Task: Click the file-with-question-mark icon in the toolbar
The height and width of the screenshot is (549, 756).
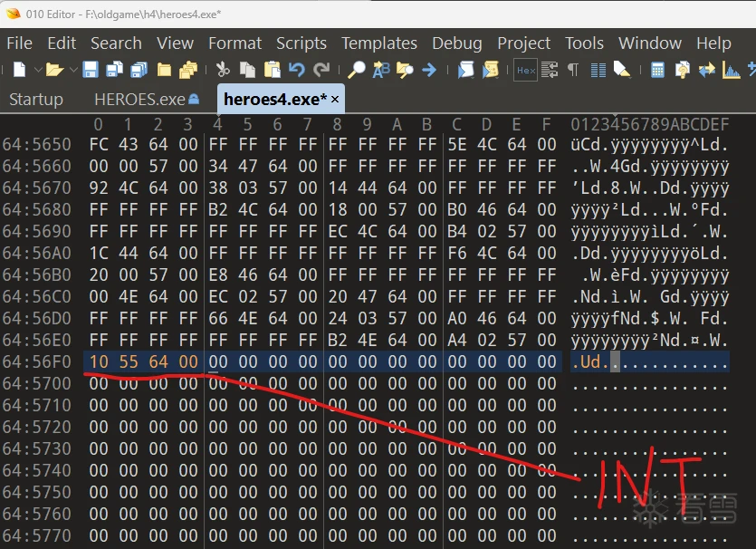Action: click(683, 70)
